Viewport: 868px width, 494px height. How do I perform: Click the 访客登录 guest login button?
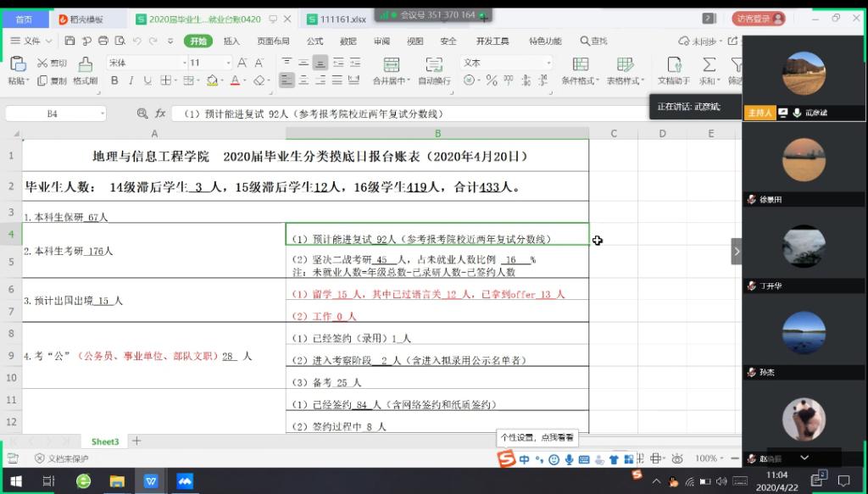758,19
